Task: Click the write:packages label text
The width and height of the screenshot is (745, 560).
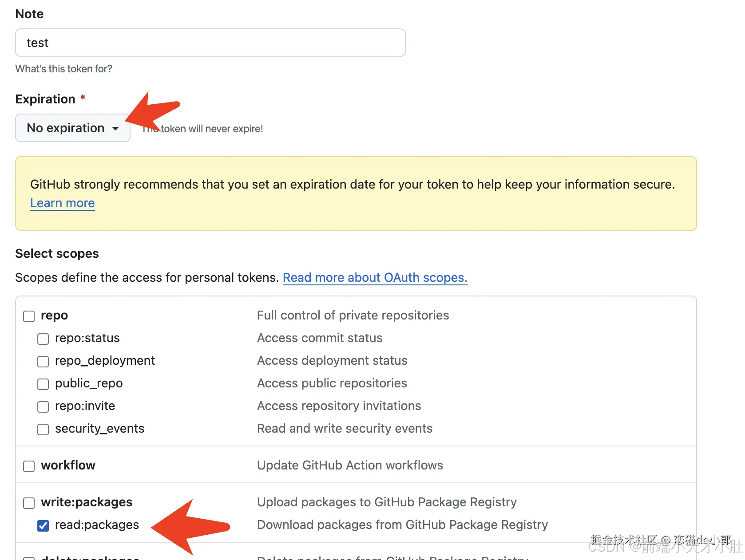Action: (x=86, y=502)
